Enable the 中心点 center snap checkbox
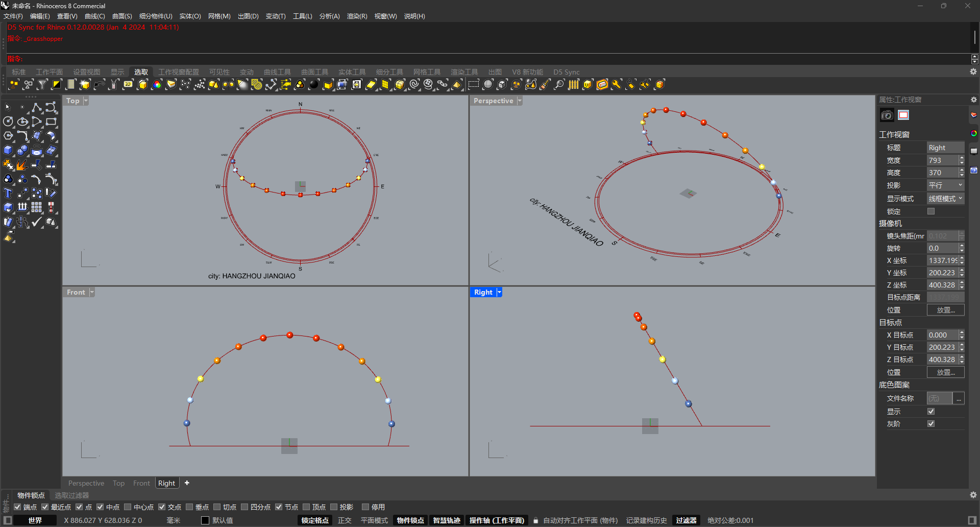The image size is (980, 527). click(x=128, y=507)
